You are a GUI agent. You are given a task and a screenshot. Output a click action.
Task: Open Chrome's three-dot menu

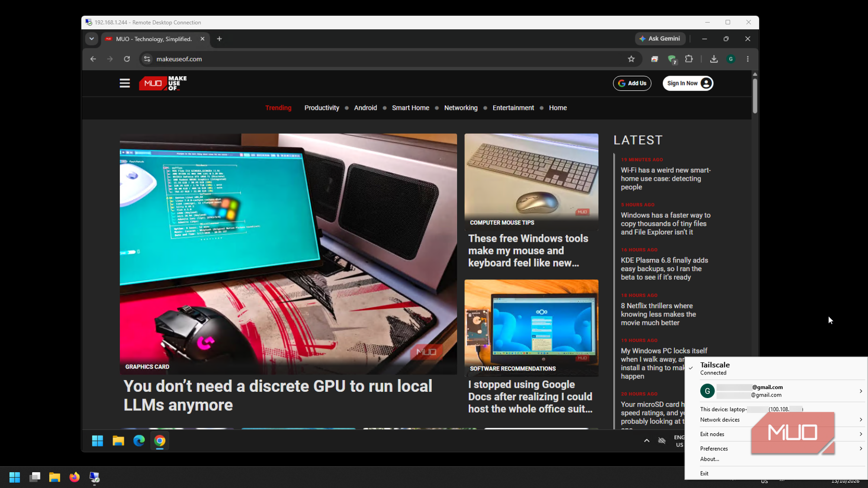(748, 59)
